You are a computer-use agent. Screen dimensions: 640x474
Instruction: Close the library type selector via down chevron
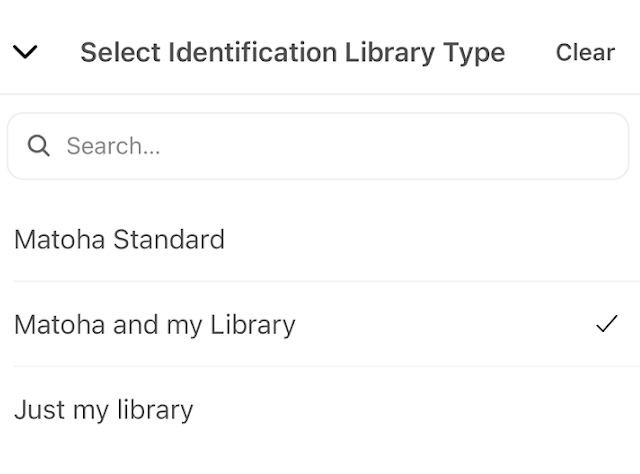(x=25, y=52)
